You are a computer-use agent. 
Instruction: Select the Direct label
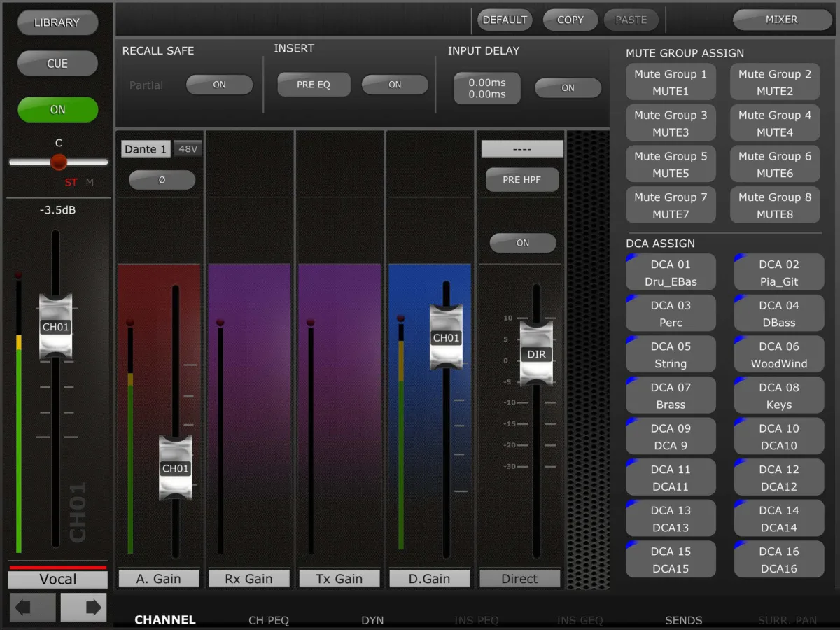click(x=519, y=579)
